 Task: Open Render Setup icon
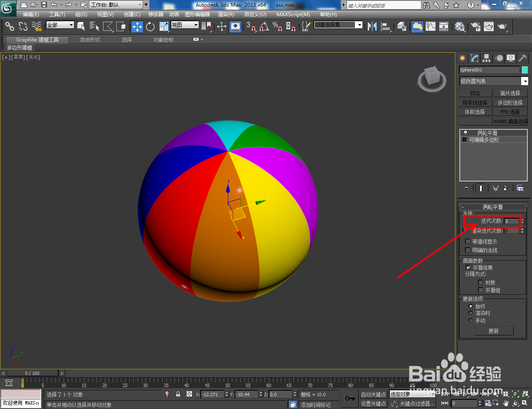(x=475, y=27)
